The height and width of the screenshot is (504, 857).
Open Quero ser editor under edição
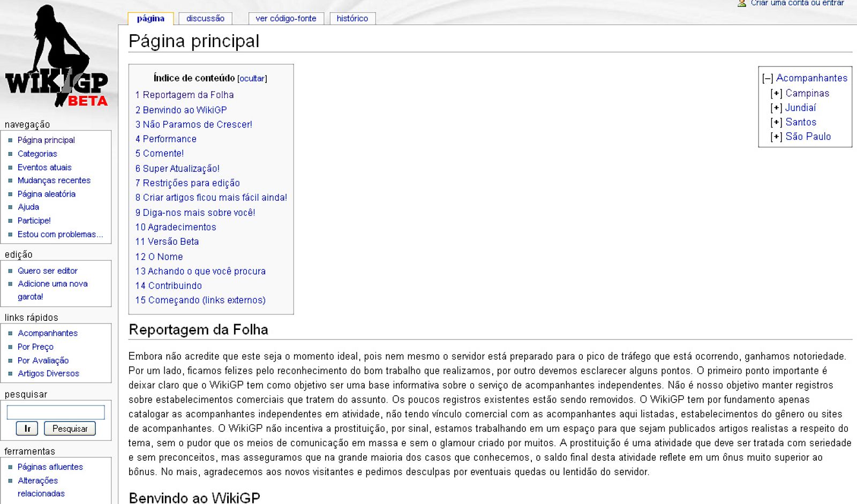tap(47, 270)
